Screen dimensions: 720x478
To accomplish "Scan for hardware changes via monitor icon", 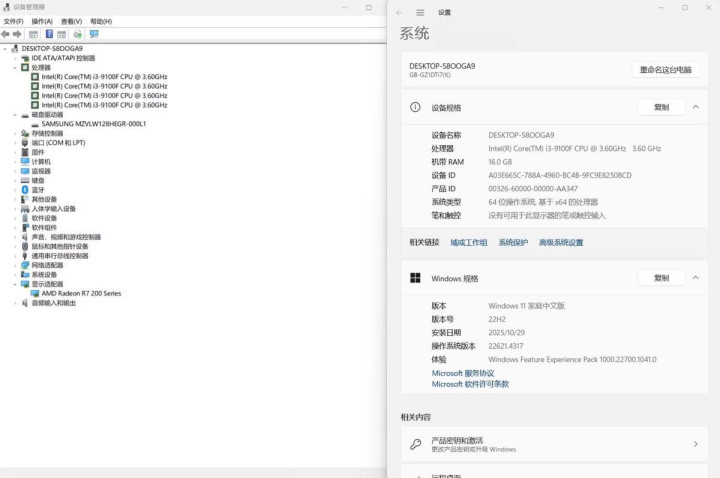I will click(x=94, y=34).
